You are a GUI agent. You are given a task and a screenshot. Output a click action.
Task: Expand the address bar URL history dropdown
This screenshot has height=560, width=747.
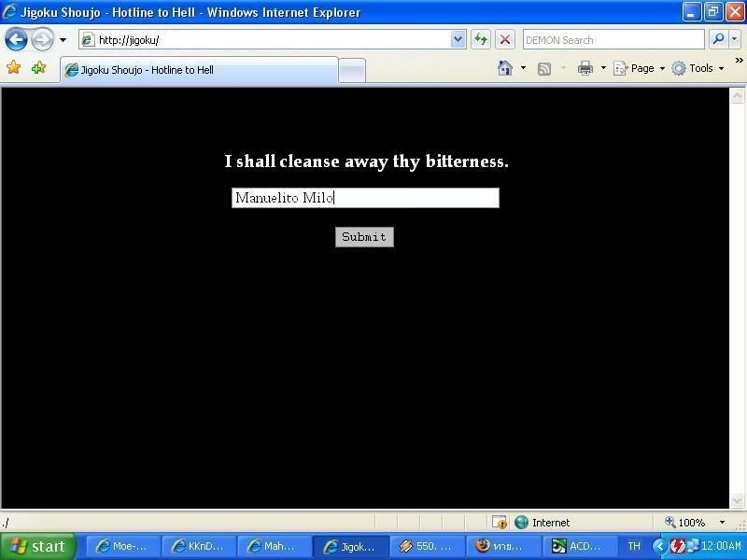click(458, 39)
